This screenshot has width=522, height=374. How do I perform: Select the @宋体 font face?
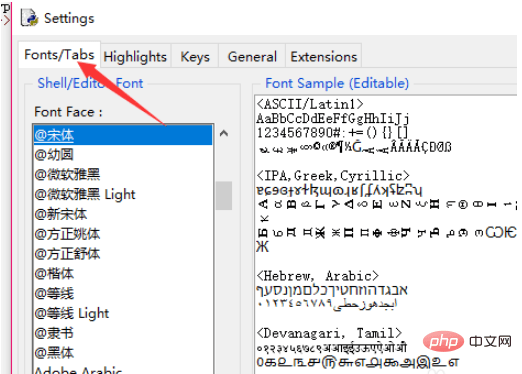[123, 135]
